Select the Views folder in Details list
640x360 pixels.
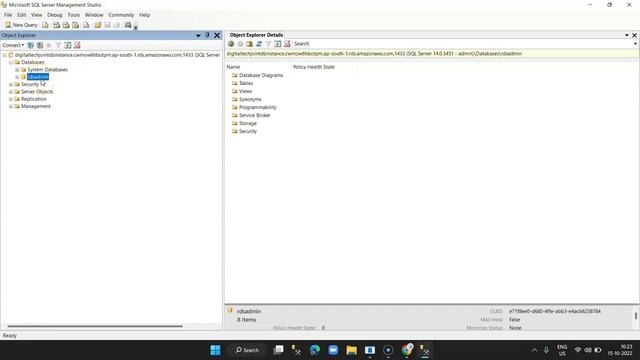pyautogui.click(x=245, y=91)
